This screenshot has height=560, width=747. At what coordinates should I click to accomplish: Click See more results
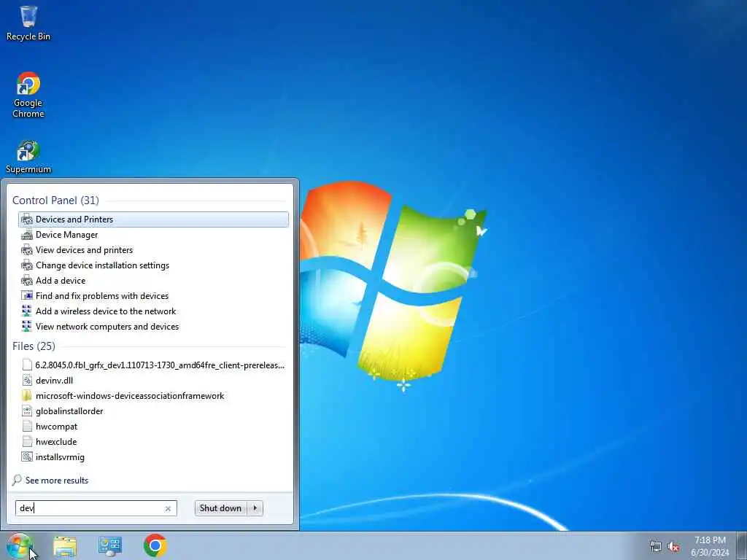coord(57,481)
